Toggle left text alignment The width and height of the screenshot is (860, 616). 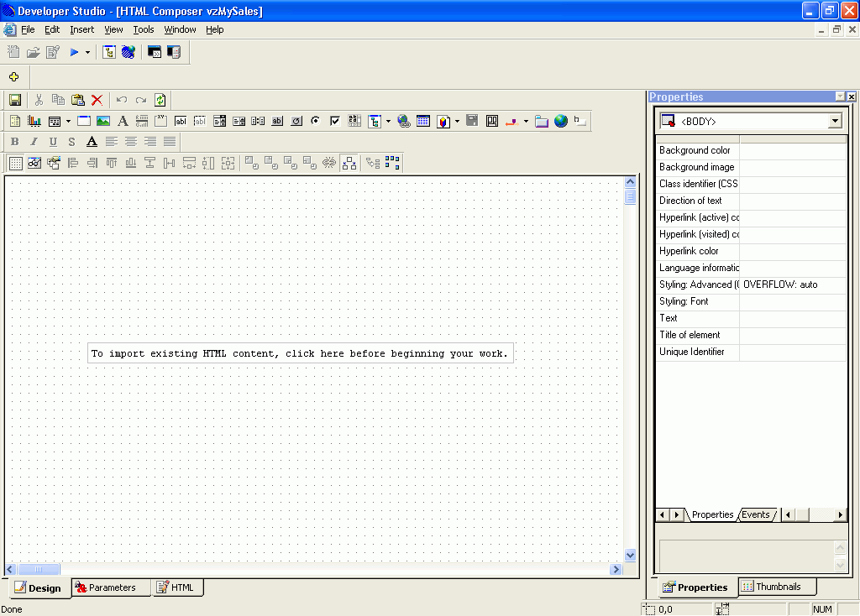(x=112, y=141)
